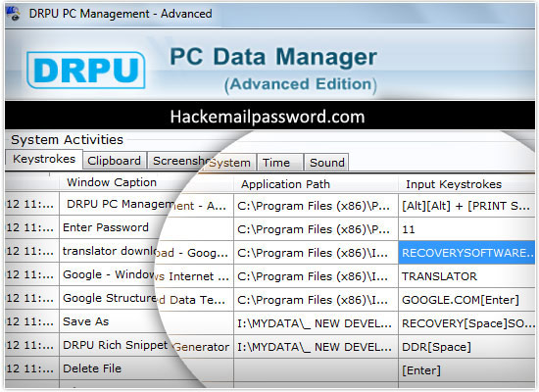This screenshot has width=539, height=392.
Task: Open the Sound tab
Action: (326, 163)
